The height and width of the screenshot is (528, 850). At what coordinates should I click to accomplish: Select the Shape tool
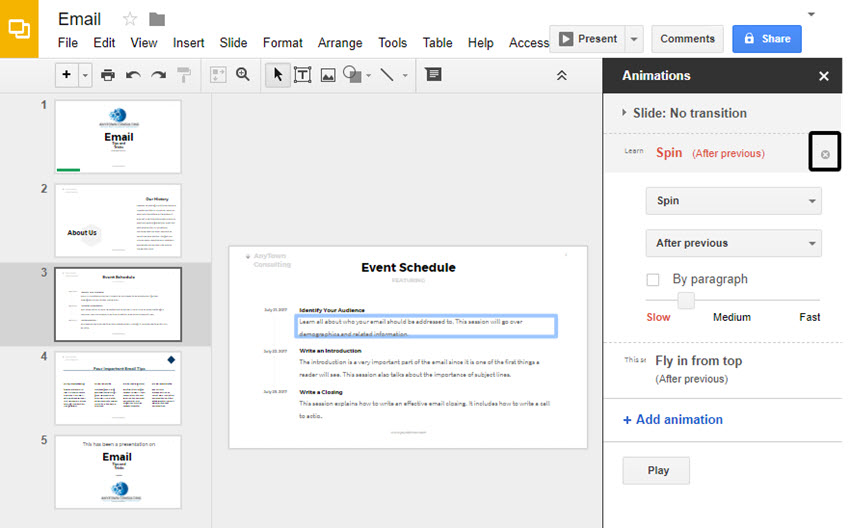pos(352,74)
